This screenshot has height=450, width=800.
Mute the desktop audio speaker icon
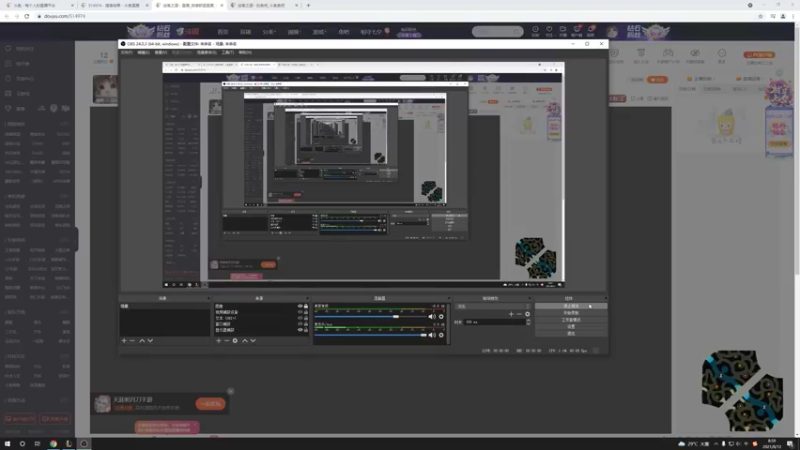click(433, 317)
